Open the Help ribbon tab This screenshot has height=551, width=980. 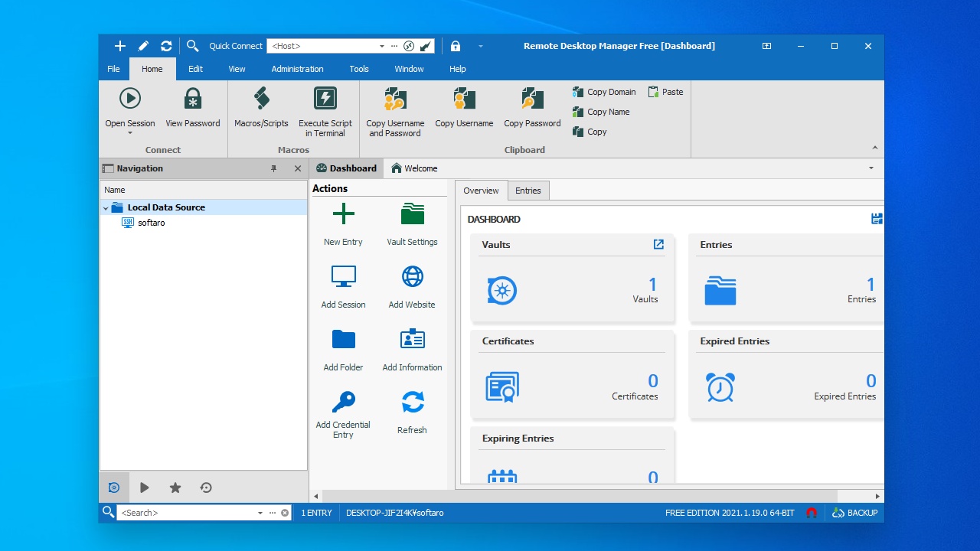458,69
